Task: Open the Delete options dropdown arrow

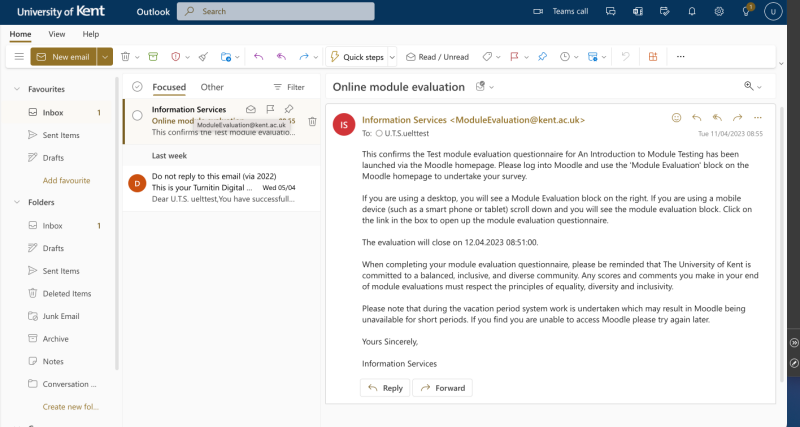Action: [x=137, y=57]
